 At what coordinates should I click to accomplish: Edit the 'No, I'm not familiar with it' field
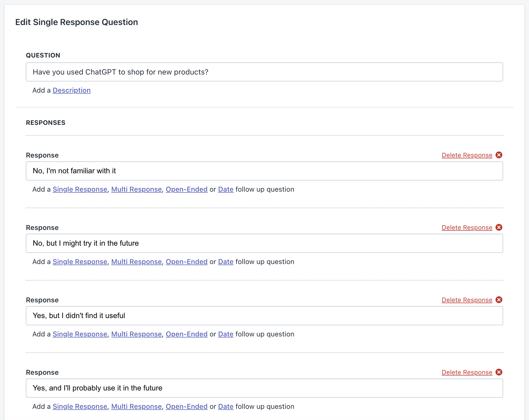click(x=264, y=171)
